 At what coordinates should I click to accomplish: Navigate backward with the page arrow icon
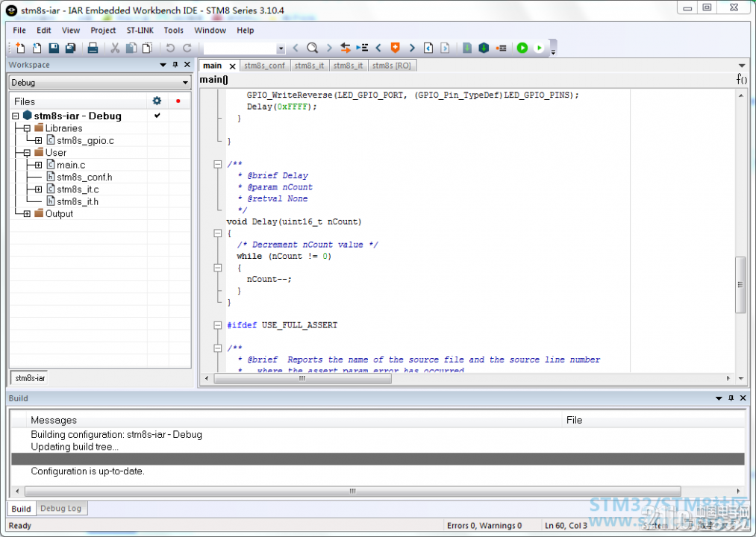(428, 48)
